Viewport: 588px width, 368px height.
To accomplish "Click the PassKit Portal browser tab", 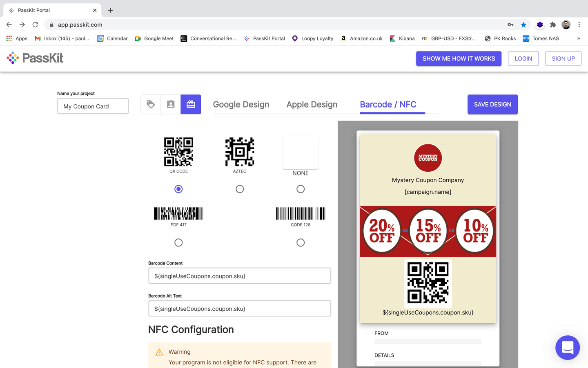I will coord(52,10).
